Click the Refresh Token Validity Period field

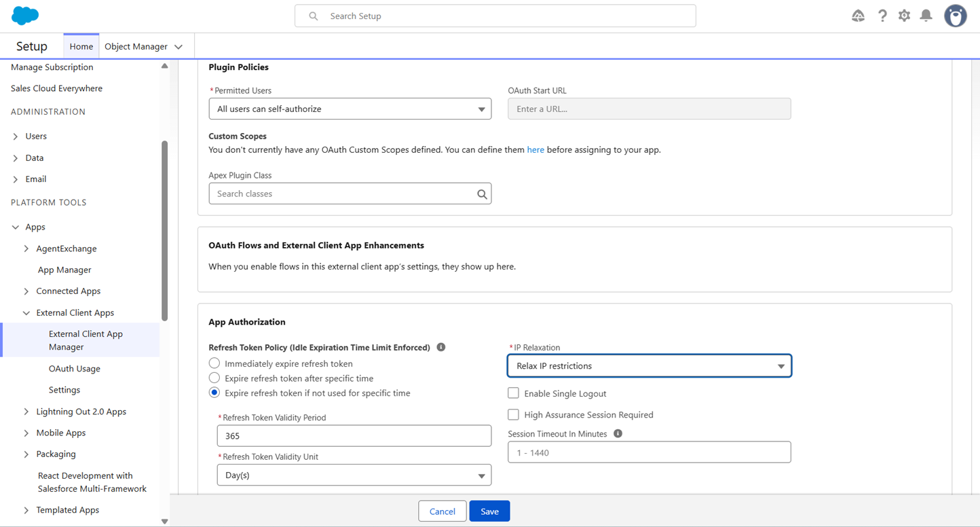354,436
